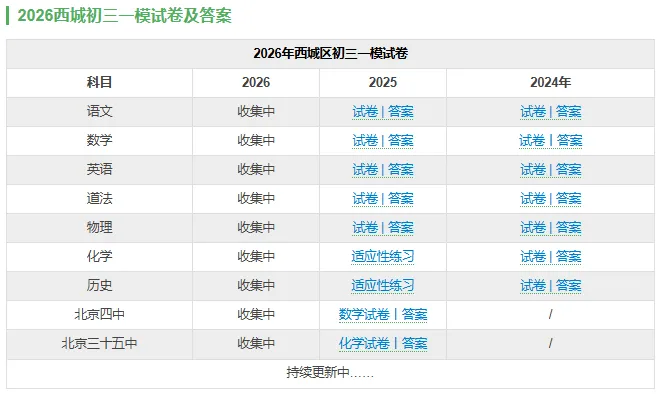Click the 2024年 column header
Image resolution: width=659 pixels, height=394 pixels.
click(x=551, y=82)
